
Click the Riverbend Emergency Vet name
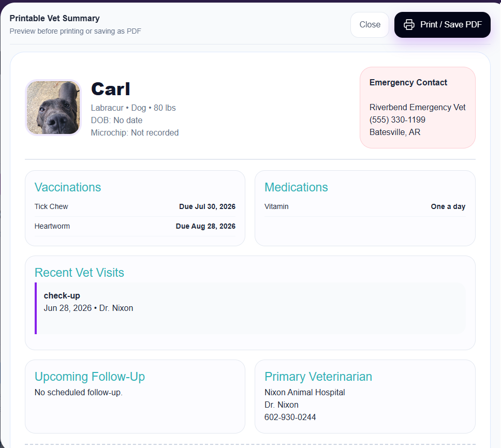417,107
